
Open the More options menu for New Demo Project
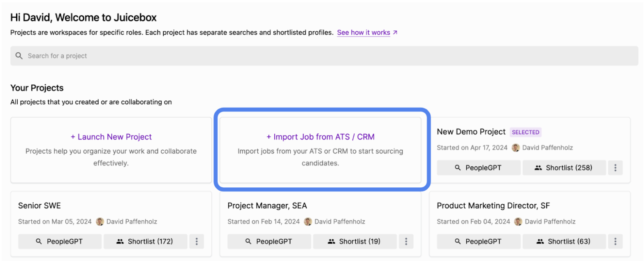(615, 168)
